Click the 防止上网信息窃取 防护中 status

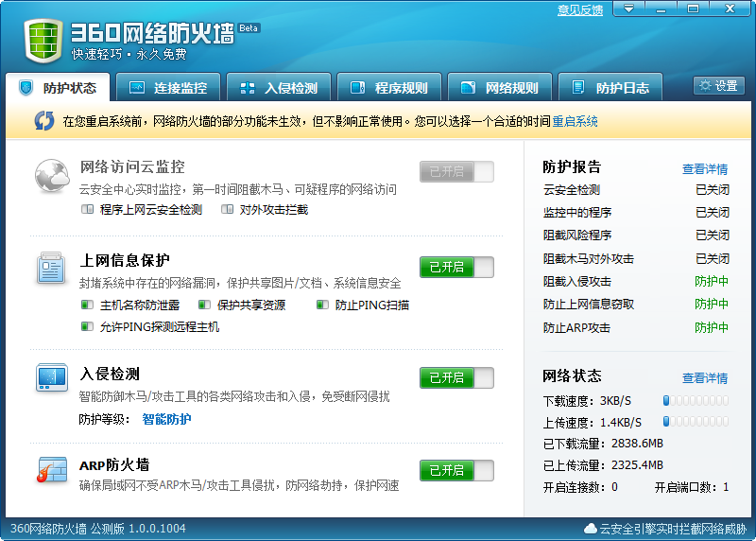click(712, 304)
